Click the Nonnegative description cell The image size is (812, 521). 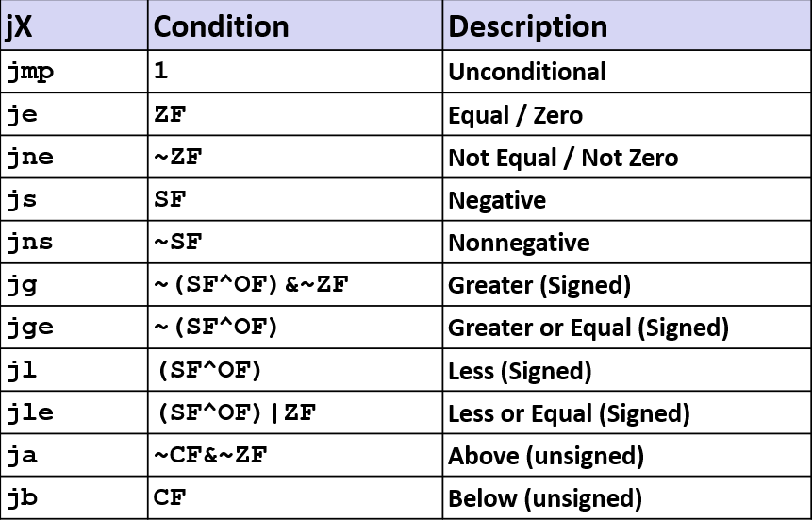click(519, 243)
